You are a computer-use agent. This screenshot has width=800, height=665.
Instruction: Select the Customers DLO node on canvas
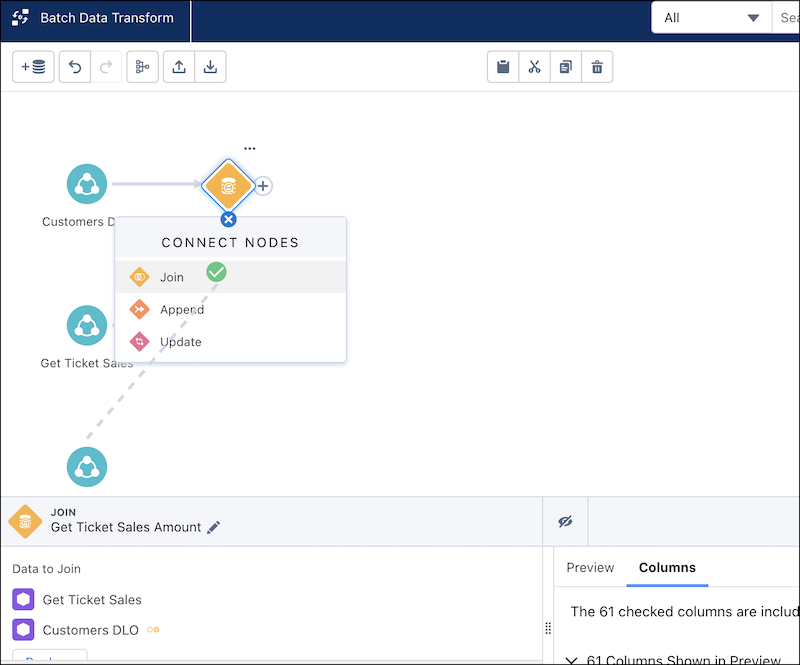pyautogui.click(x=87, y=184)
